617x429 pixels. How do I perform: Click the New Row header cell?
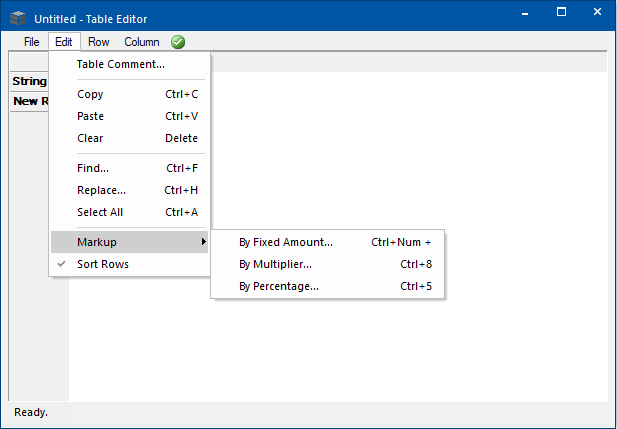[29, 102]
